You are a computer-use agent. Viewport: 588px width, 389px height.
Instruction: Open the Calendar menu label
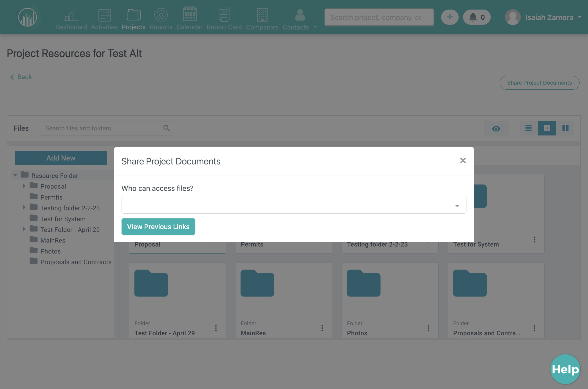(190, 27)
